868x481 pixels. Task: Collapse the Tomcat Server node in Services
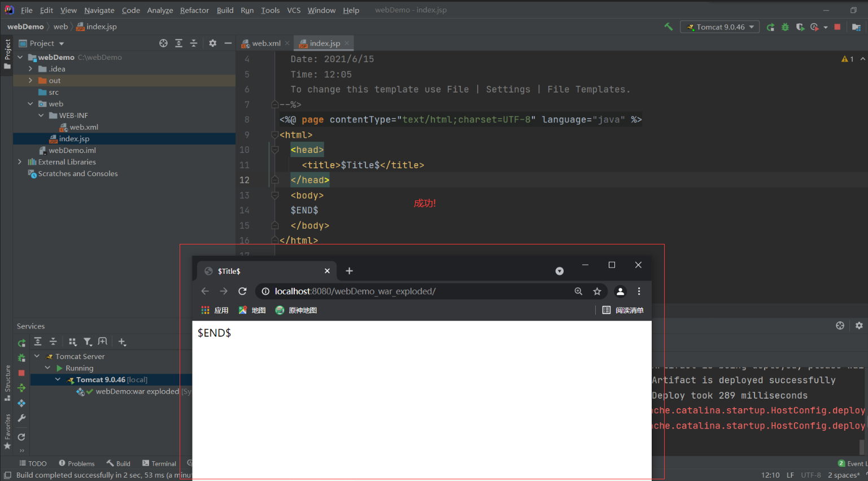pos(37,356)
